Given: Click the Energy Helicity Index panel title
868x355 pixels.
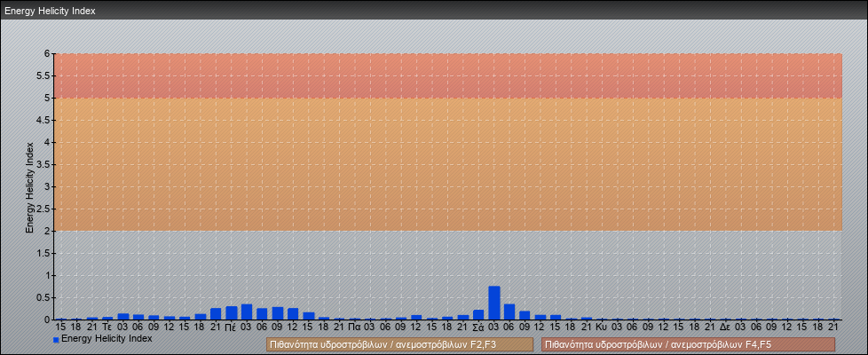Looking at the screenshot, I should coord(51,11).
